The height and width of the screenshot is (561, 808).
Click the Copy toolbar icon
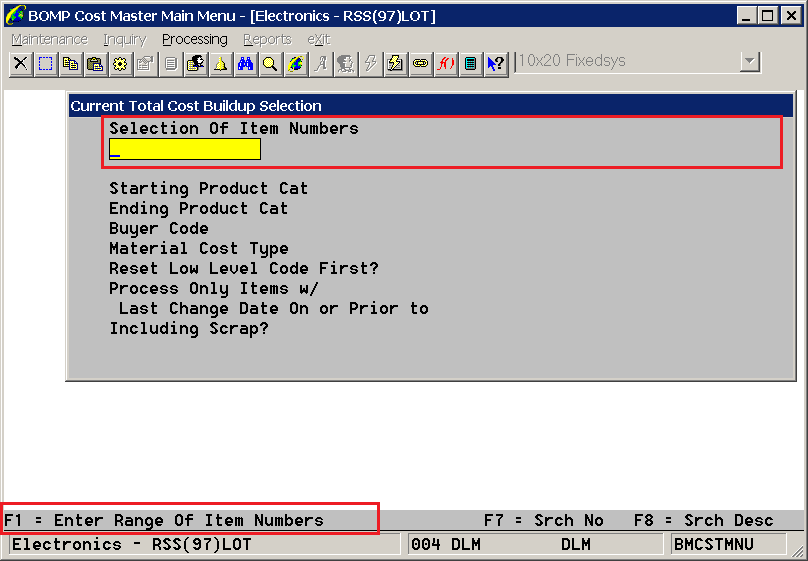pyautogui.click(x=70, y=64)
